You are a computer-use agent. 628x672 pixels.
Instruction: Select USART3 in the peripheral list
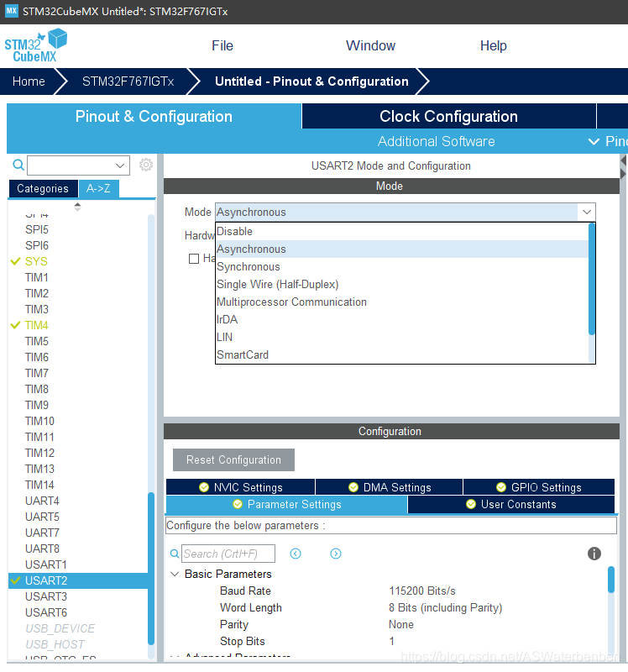(x=46, y=596)
